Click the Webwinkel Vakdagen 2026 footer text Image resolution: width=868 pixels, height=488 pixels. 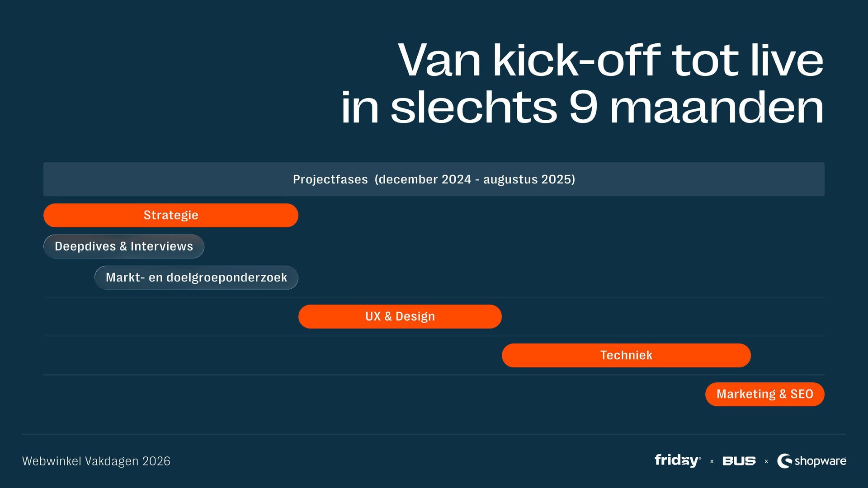96,461
